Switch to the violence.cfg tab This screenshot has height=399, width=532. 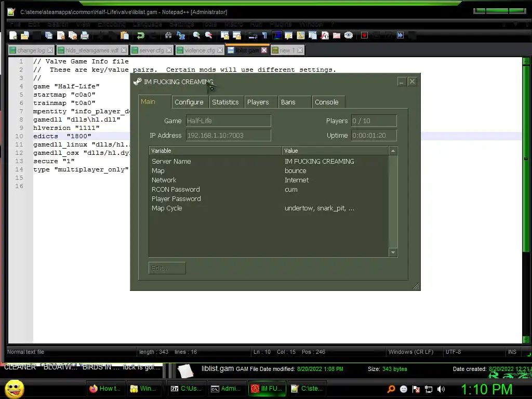point(199,50)
